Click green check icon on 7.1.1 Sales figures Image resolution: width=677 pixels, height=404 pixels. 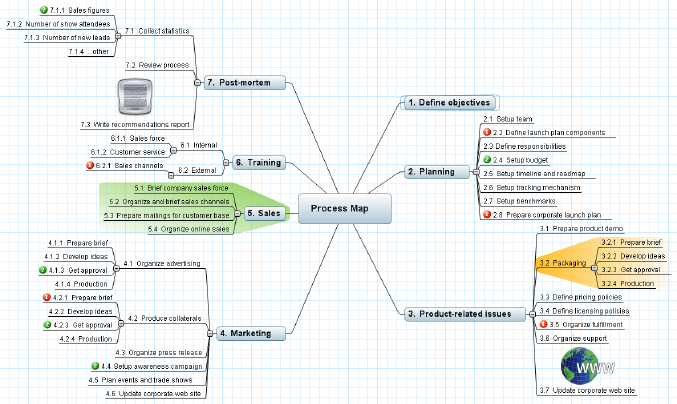click(44, 10)
